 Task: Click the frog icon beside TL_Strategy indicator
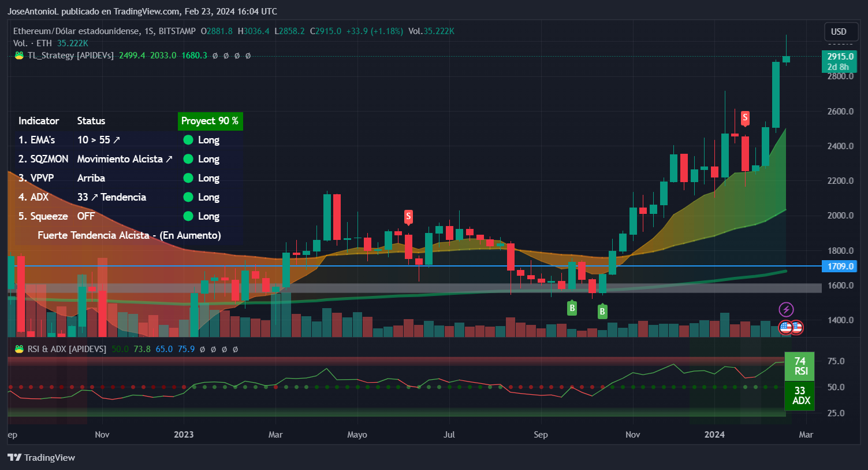(x=18, y=55)
